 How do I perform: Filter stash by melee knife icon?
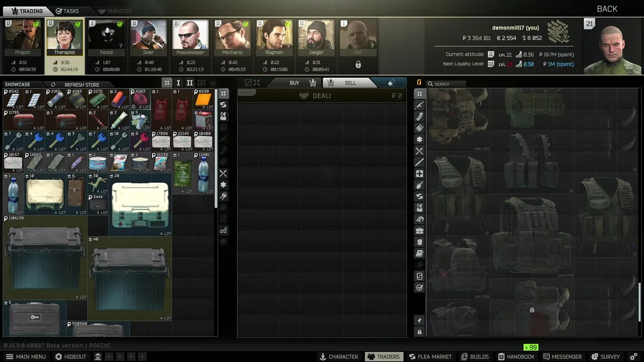point(420,162)
